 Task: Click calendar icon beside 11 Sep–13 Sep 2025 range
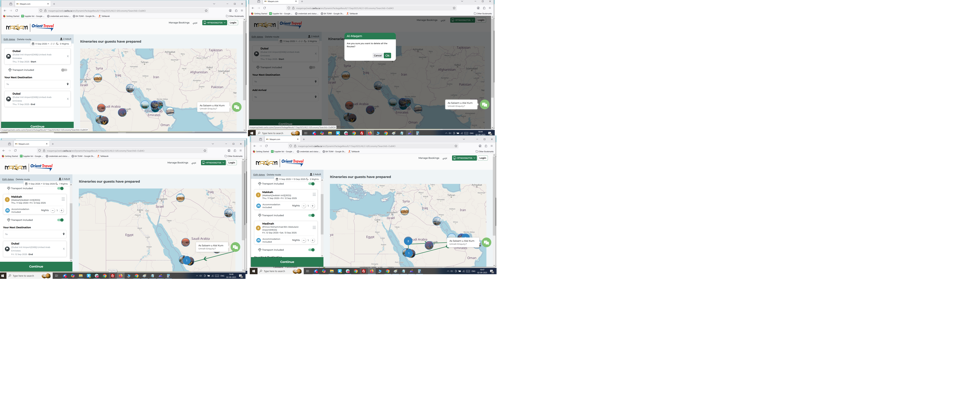point(277,179)
